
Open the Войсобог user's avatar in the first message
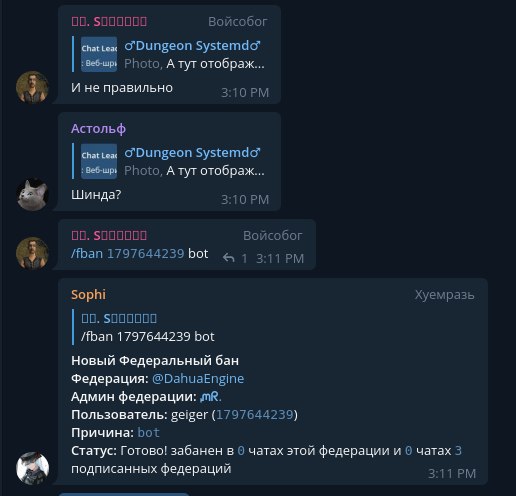coord(32,87)
